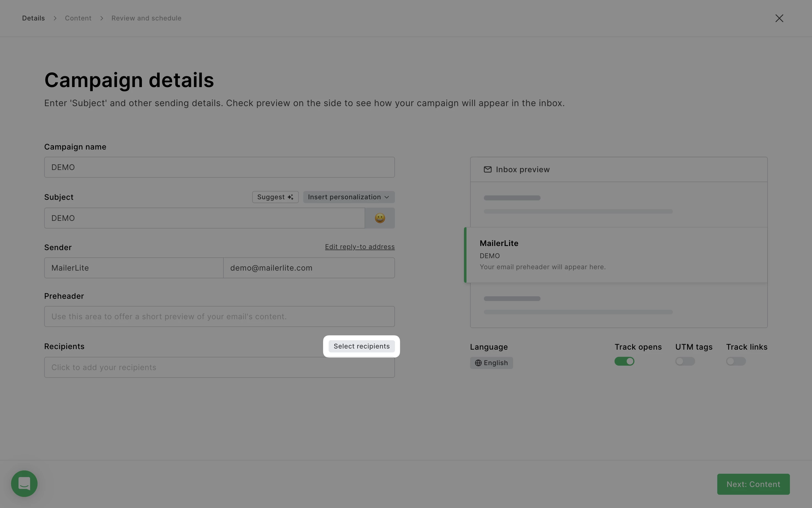The image size is (812, 508).
Task: Disable the Track opens toggle
Action: coord(624,361)
